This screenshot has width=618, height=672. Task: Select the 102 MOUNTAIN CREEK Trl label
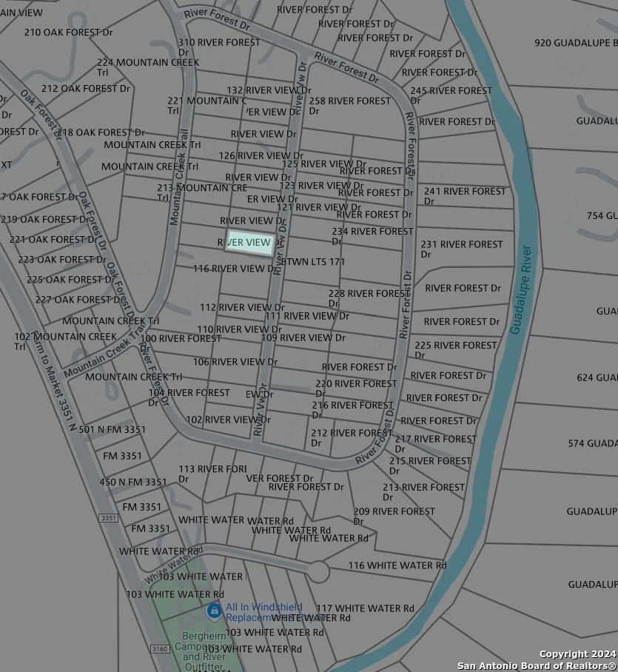coord(66,341)
